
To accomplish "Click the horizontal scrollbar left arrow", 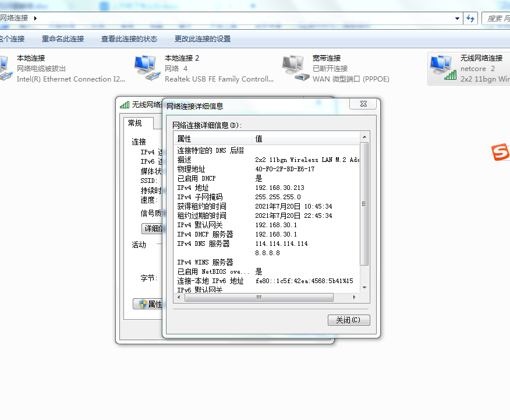I will point(179,297).
